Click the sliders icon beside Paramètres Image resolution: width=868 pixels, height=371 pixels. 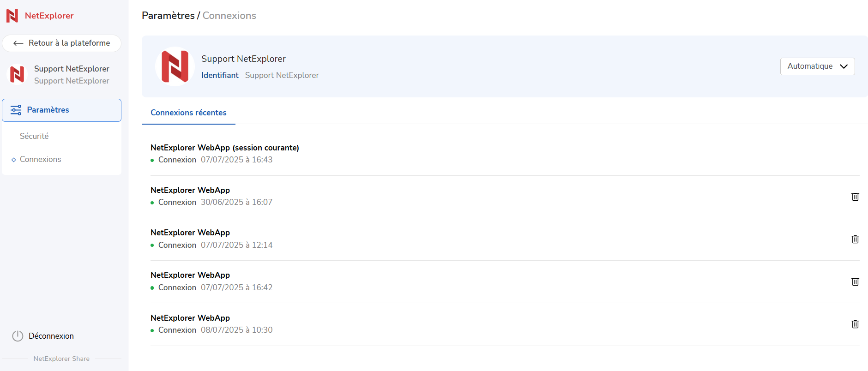pos(16,110)
